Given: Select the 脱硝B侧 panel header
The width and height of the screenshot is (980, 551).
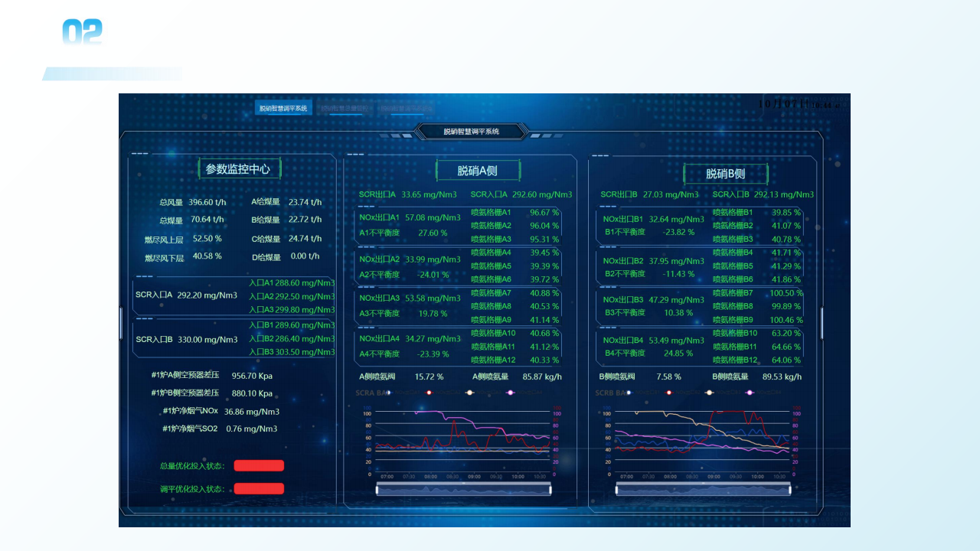Looking at the screenshot, I should 726,174.
